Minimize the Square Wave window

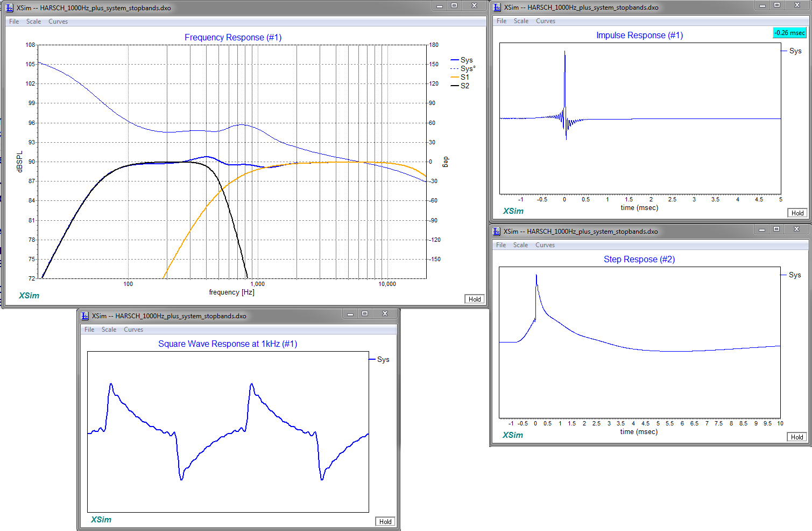coord(350,314)
